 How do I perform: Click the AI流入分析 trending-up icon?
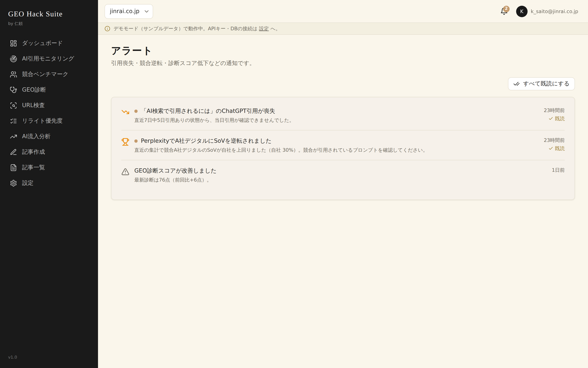[x=13, y=137]
